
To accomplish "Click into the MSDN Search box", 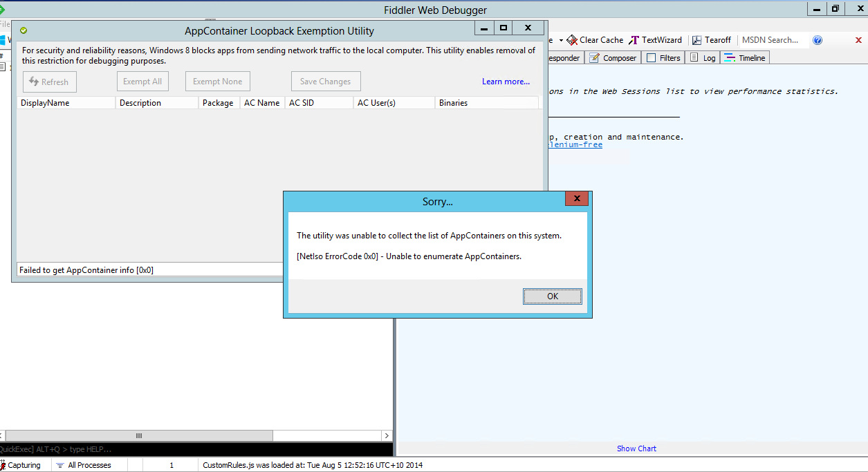I will click(773, 40).
